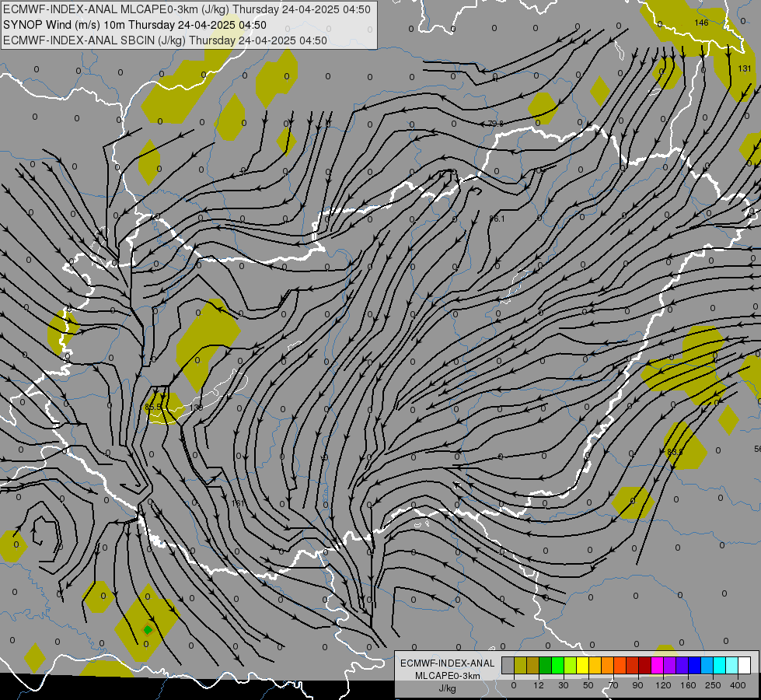
Task: Click the 146 value on the map
Action: point(701,23)
